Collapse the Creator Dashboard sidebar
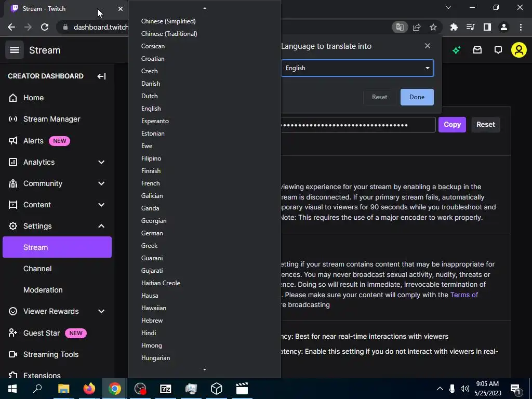 (101, 76)
